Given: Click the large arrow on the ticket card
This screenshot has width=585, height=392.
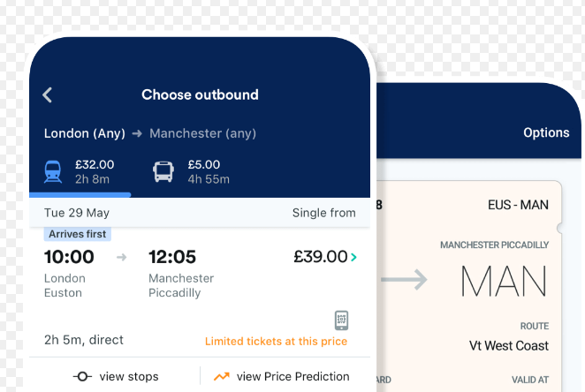Looking at the screenshot, I should coord(405,281).
